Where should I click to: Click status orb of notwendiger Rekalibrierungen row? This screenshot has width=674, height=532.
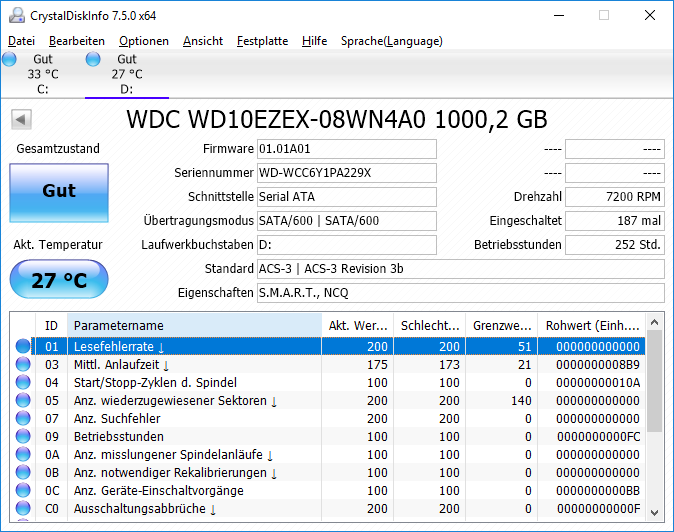[x=23, y=473]
